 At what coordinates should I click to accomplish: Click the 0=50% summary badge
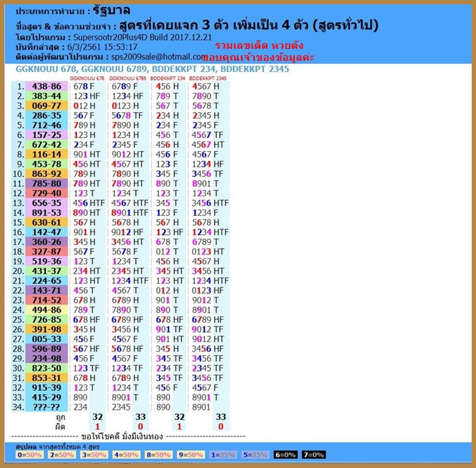point(27,454)
